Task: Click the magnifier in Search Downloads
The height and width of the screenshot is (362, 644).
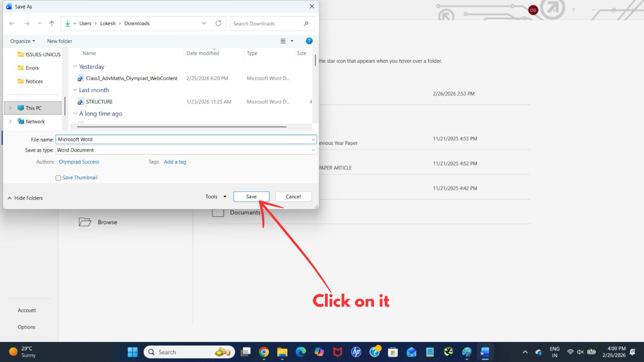Action: 306,23
